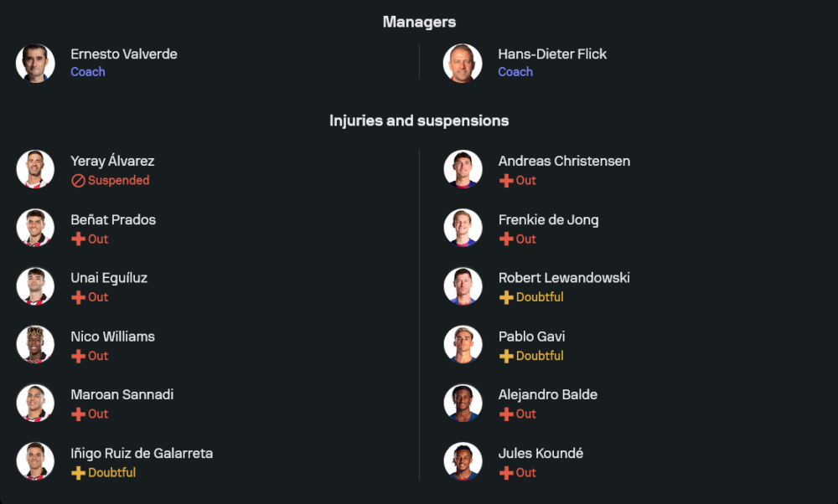
Task: Select the Alejandro Balde name link
Action: 547,394
